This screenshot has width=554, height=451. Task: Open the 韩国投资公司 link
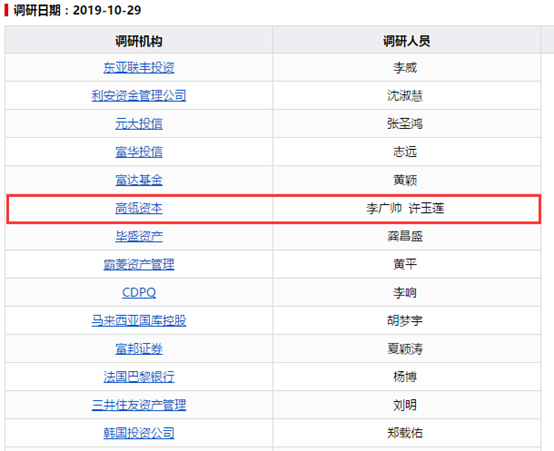click(x=138, y=433)
